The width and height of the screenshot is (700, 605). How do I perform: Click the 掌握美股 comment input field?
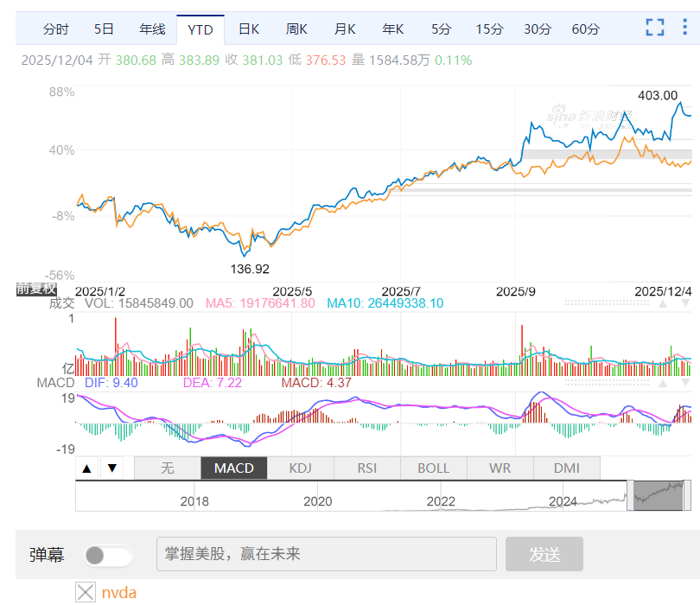click(x=326, y=554)
